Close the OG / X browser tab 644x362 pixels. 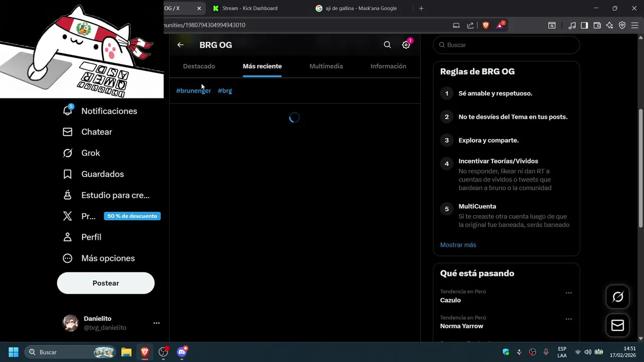click(199, 8)
